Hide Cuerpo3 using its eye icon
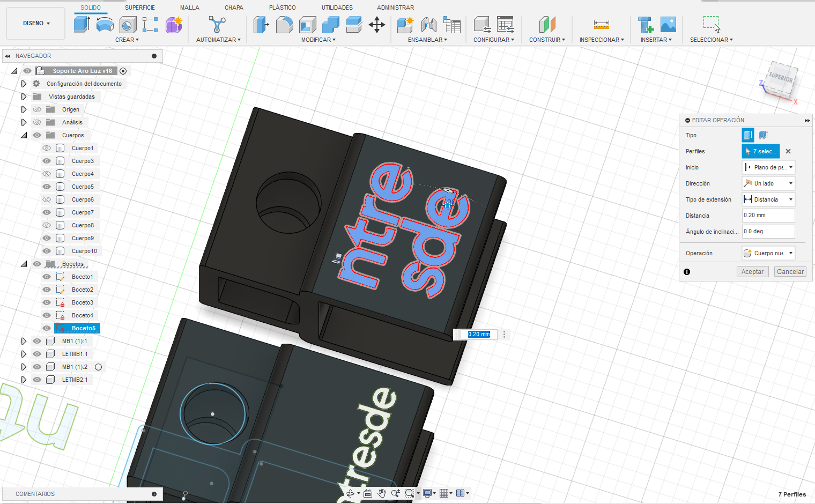 [x=47, y=161]
